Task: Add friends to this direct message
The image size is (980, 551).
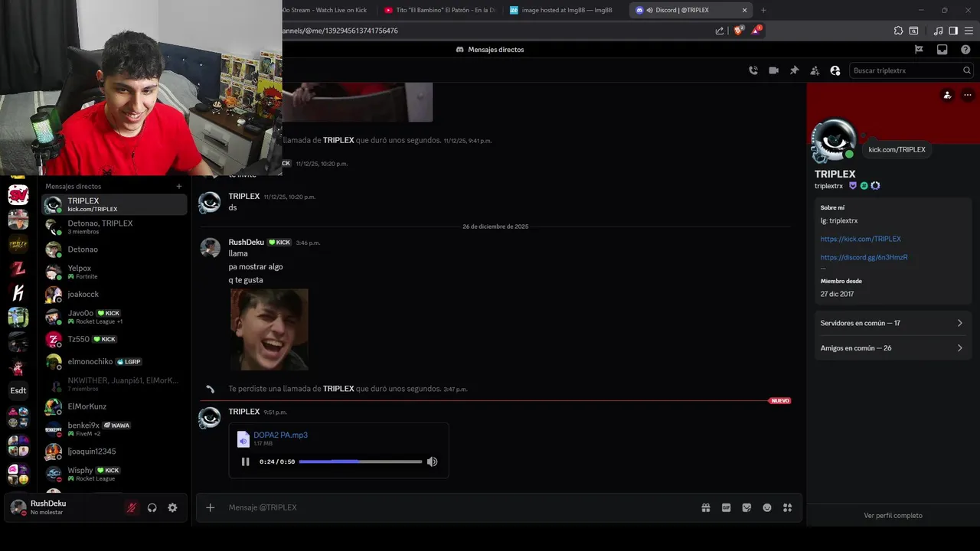Action: coord(815,70)
